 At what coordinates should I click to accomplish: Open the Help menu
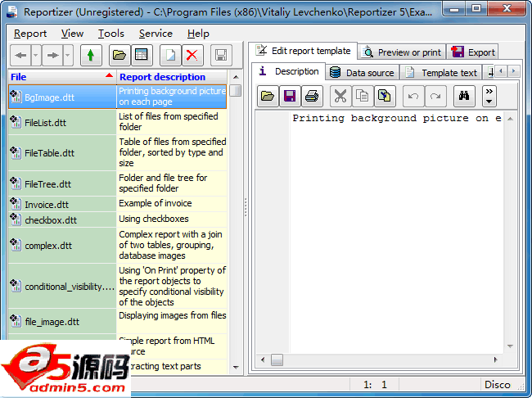[198, 34]
